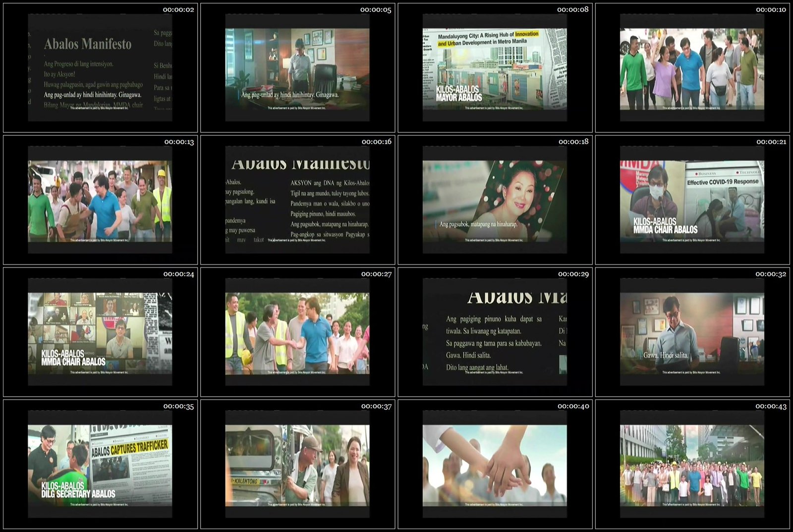Click the timestamp label 00:00:13
The width and height of the screenshot is (793, 532).
[178, 142]
